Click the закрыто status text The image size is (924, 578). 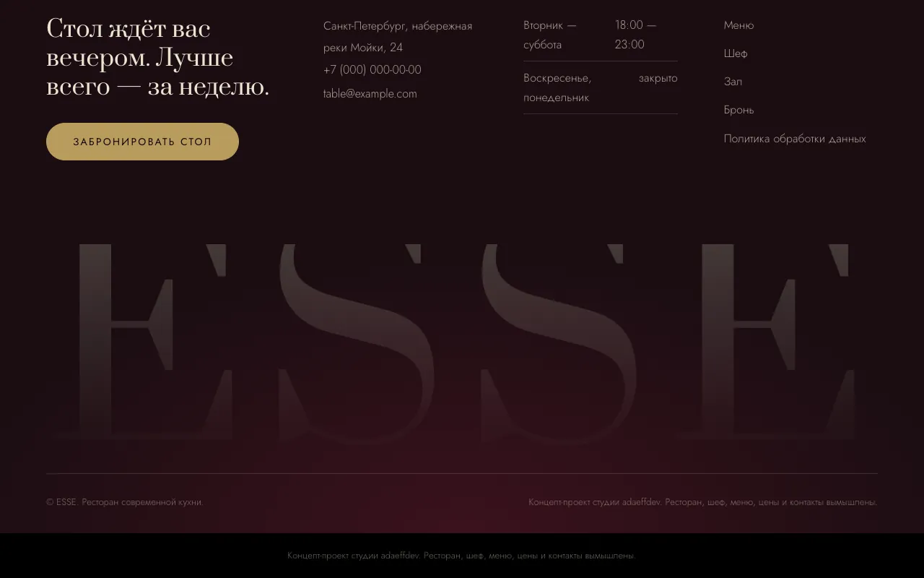pyautogui.click(x=658, y=78)
